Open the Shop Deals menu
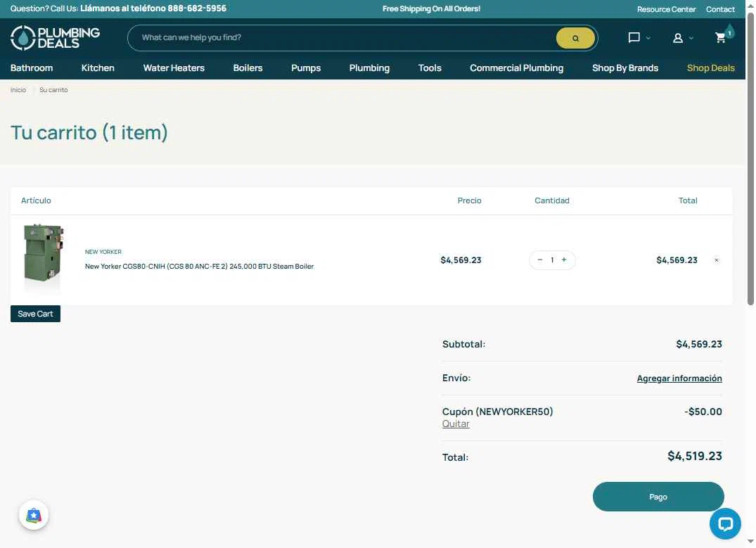 click(x=711, y=68)
